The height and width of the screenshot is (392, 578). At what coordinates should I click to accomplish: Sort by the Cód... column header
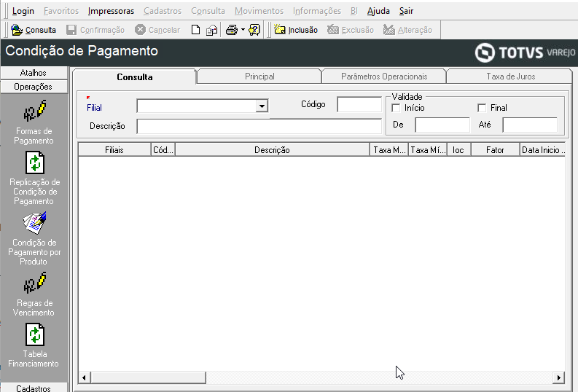pos(163,150)
